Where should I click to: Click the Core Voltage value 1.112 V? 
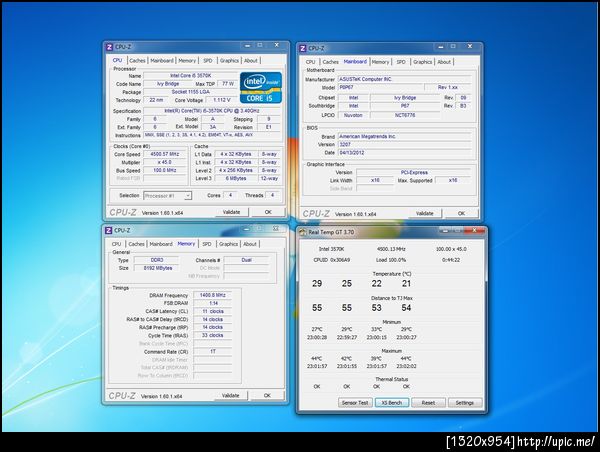pyautogui.click(x=222, y=100)
